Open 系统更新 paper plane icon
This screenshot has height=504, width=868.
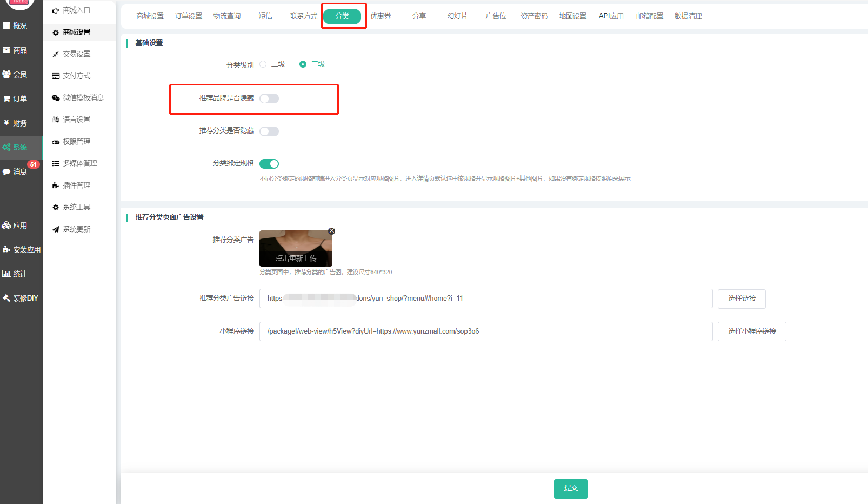(x=56, y=229)
